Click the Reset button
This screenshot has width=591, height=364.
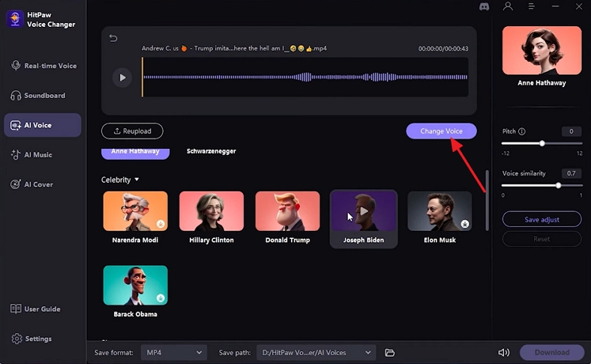(541, 239)
